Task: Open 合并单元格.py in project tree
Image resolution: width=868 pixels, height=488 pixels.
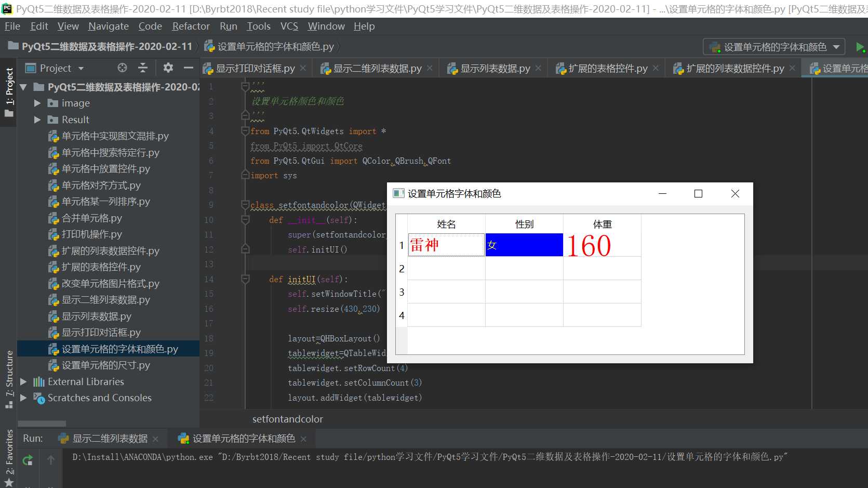Action: (91, 218)
